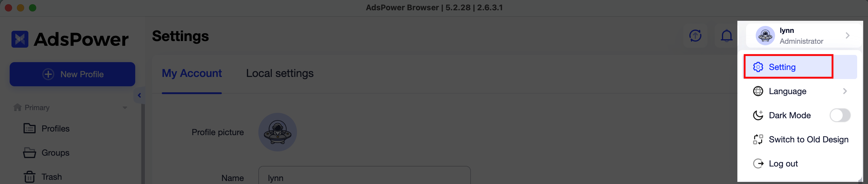Click the Name input field
The height and width of the screenshot is (184, 868).
(x=364, y=175)
